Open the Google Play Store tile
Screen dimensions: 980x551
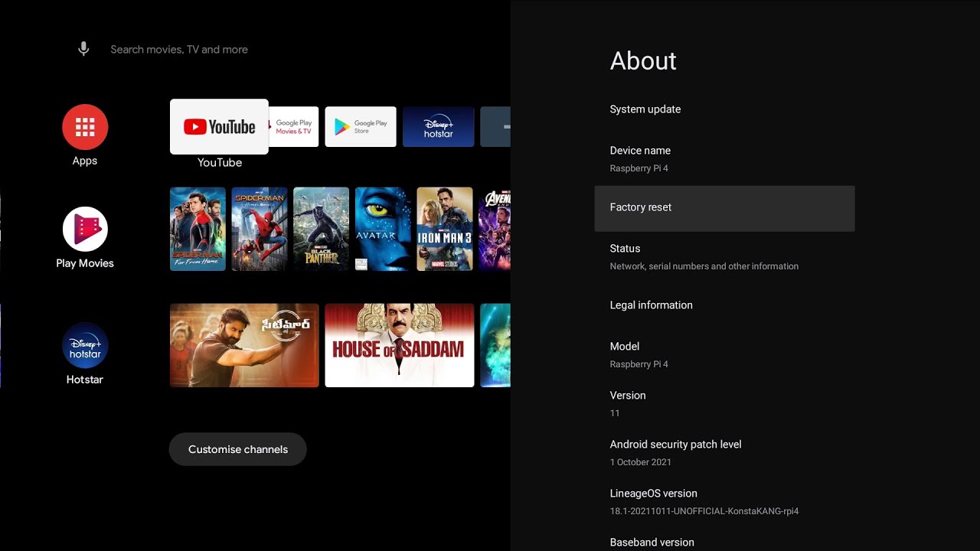pyautogui.click(x=361, y=126)
